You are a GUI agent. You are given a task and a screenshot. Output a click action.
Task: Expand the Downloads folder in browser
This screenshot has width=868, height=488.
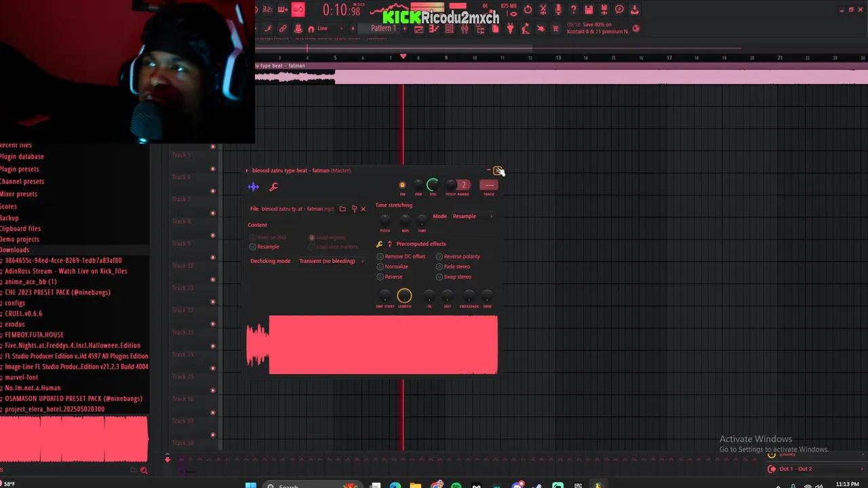click(14, 249)
